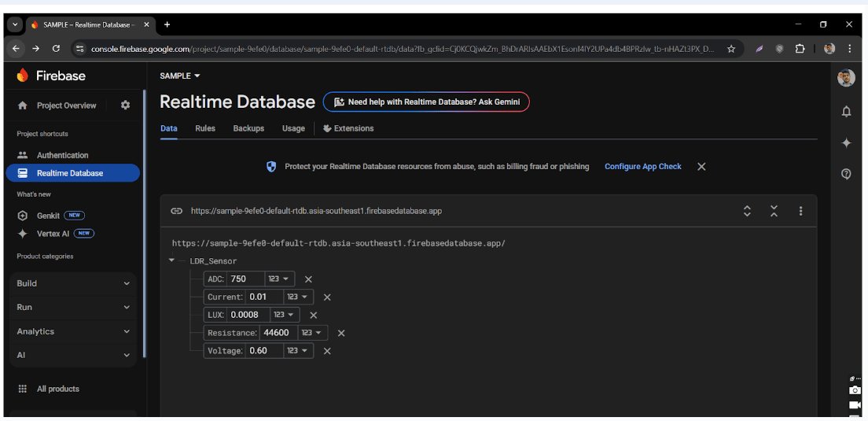
Task: Switch to the Backups tab
Action: coord(248,128)
